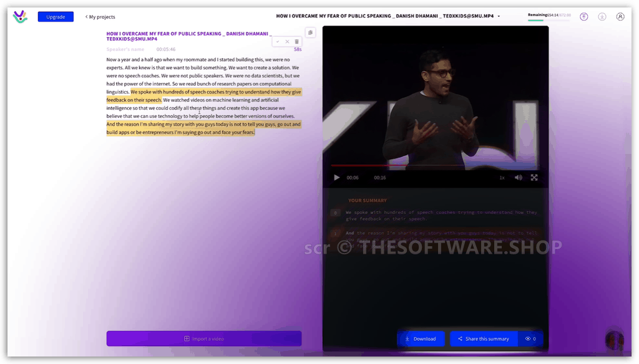This screenshot has width=639, height=364.
Task: Click the 00:16 total duration label
Action: click(380, 178)
